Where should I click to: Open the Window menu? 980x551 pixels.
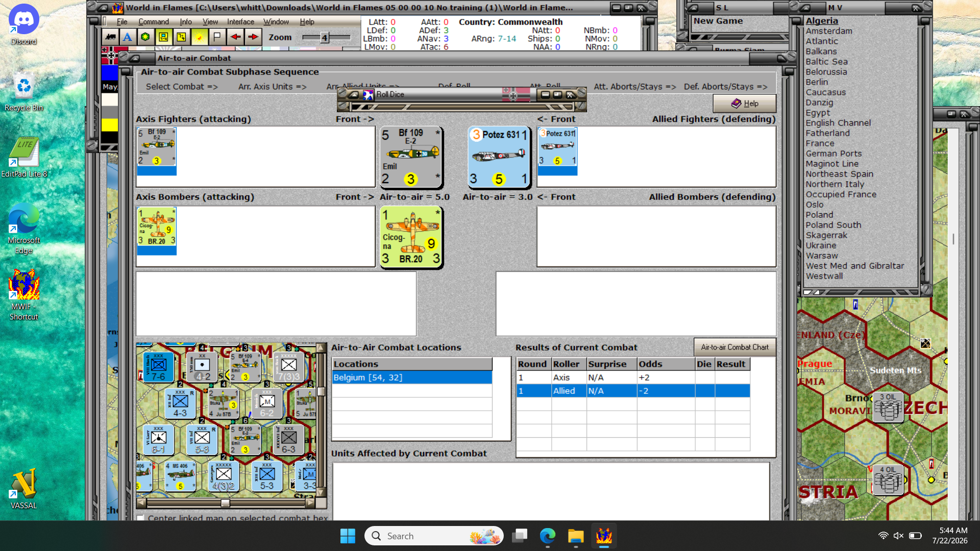pos(276,21)
